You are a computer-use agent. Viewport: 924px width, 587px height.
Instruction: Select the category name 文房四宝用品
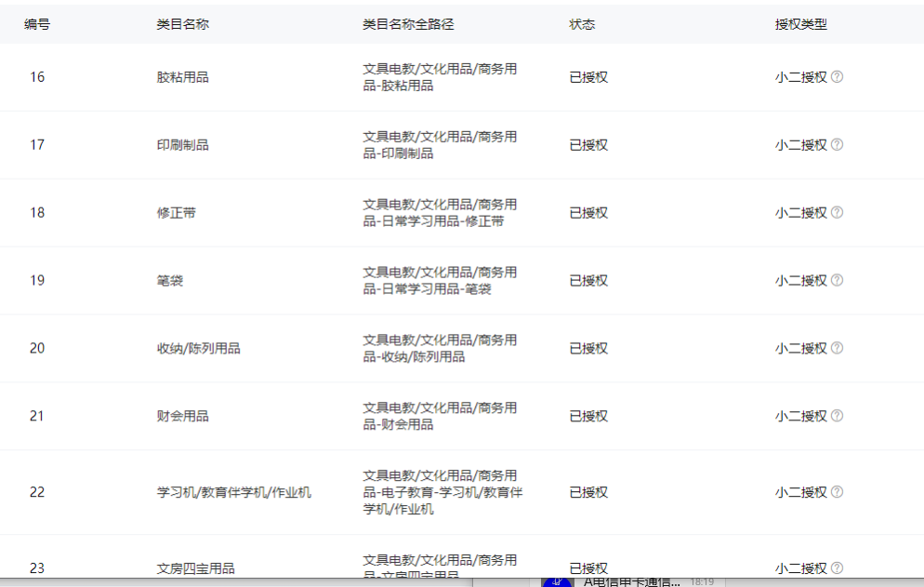click(195, 568)
